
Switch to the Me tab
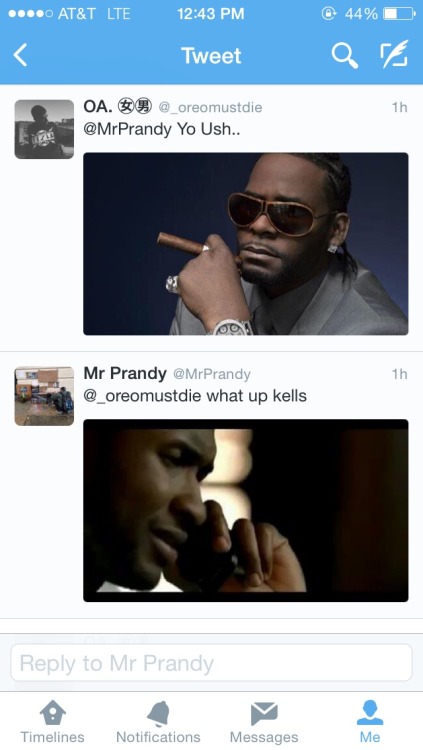click(x=370, y=722)
